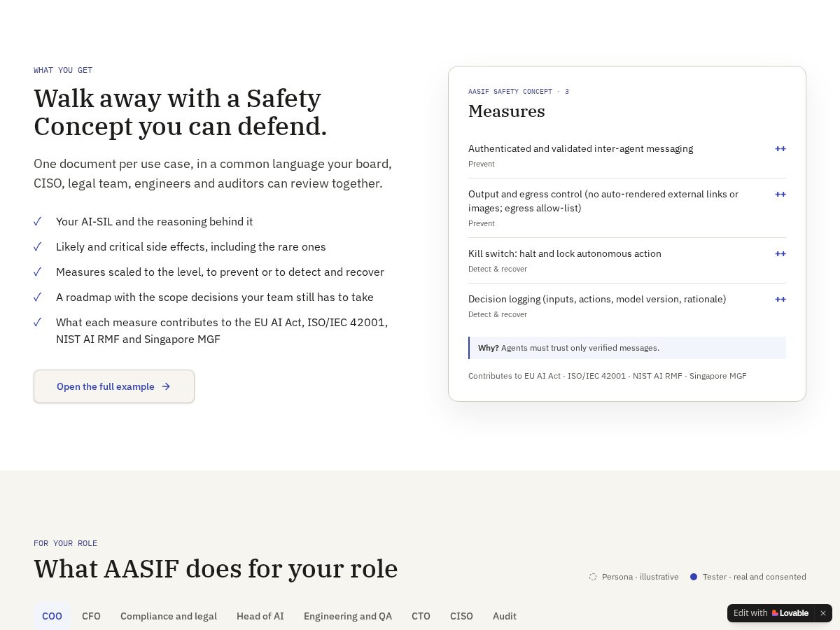
Task: Click 'Prevent' label under inter-agent messaging
Action: [x=482, y=164]
